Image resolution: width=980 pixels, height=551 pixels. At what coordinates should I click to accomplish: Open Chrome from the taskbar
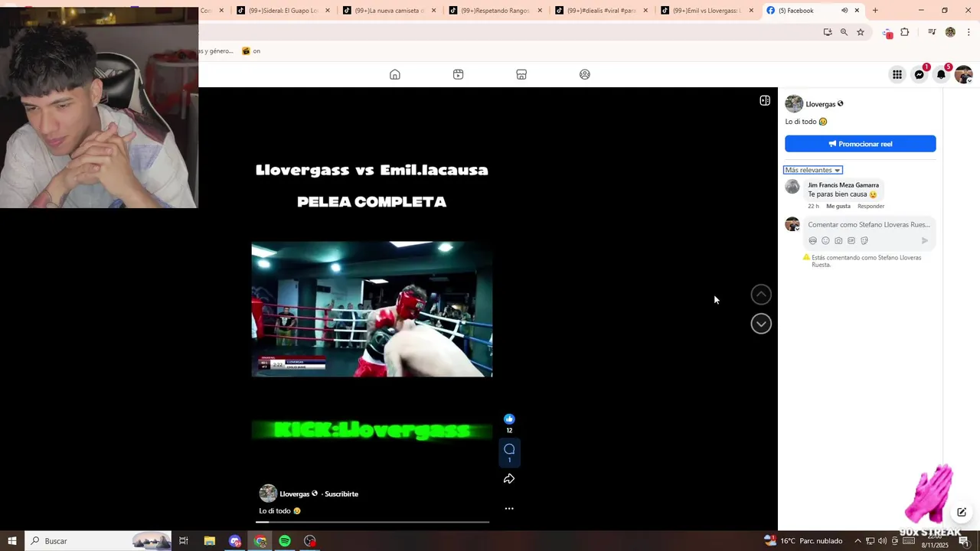click(x=260, y=541)
